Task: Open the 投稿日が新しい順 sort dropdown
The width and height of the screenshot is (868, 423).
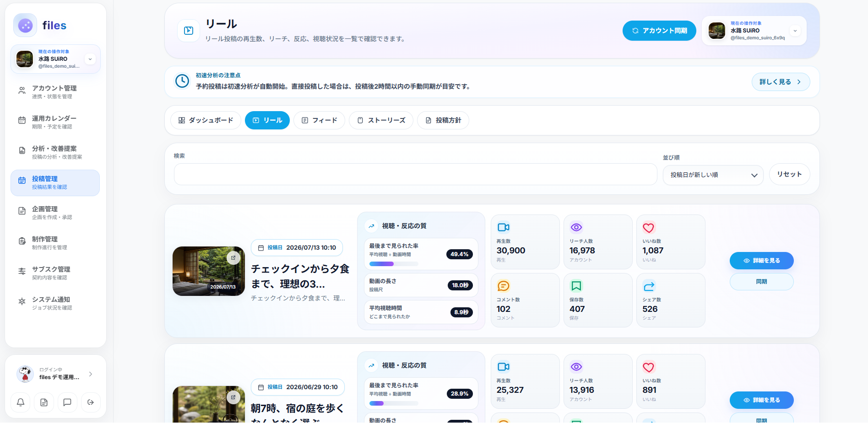Action: click(x=713, y=175)
